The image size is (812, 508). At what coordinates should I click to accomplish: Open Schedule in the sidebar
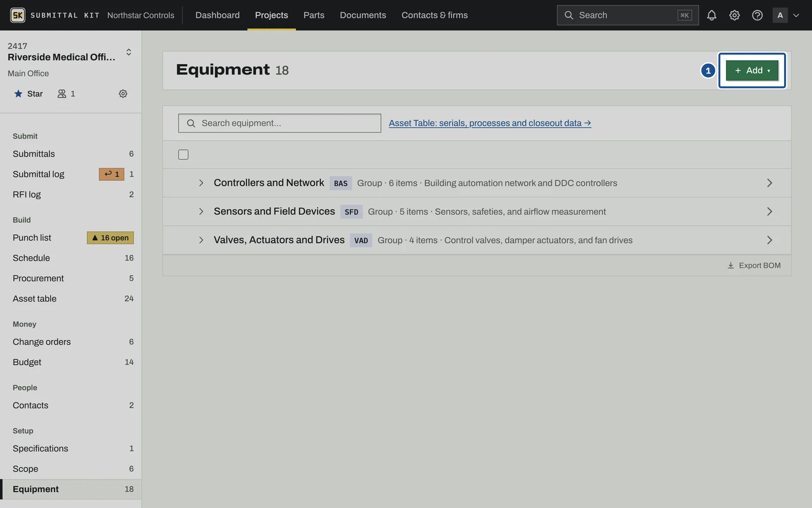[x=71, y=258]
